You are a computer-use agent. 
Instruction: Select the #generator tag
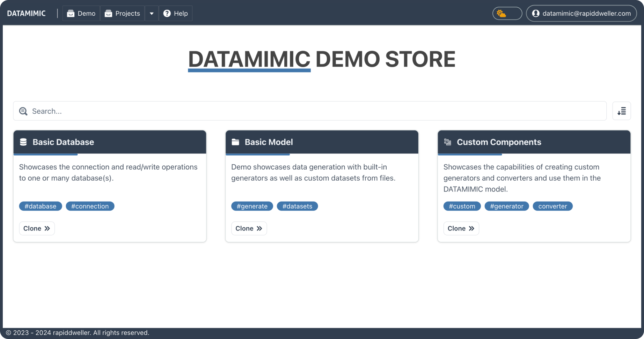[x=506, y=206]
